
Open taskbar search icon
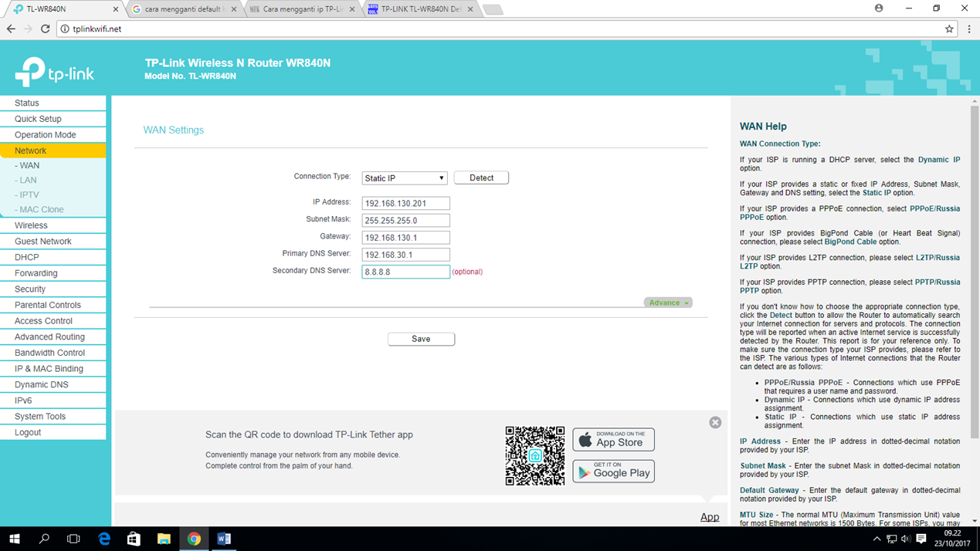(44, 539)
